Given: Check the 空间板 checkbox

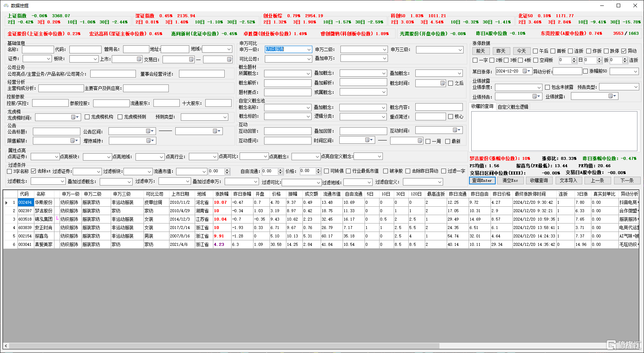Looking at the screenshot, I should pos(536,60).
